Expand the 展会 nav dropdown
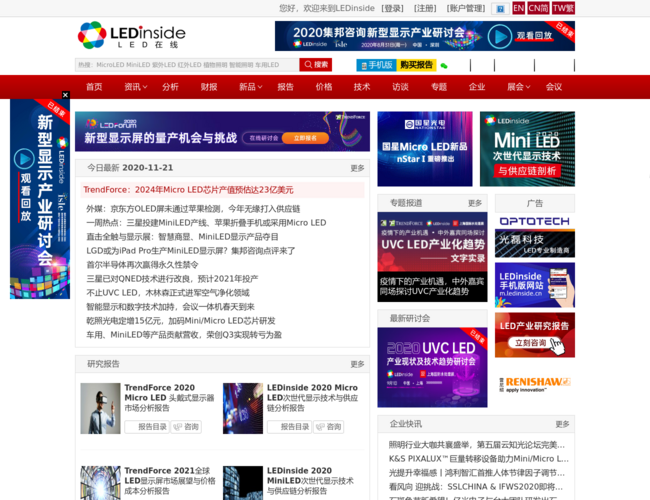 [x=519, y=87]
